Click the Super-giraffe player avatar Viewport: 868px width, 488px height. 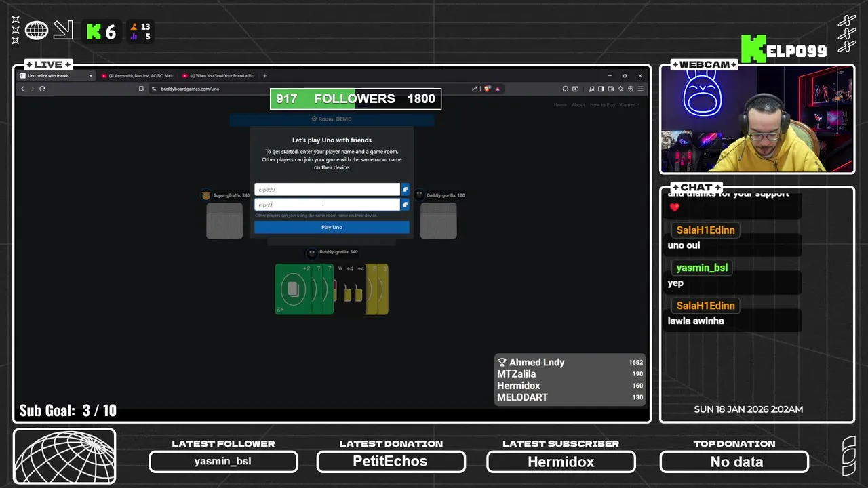[x=206, y=195]
